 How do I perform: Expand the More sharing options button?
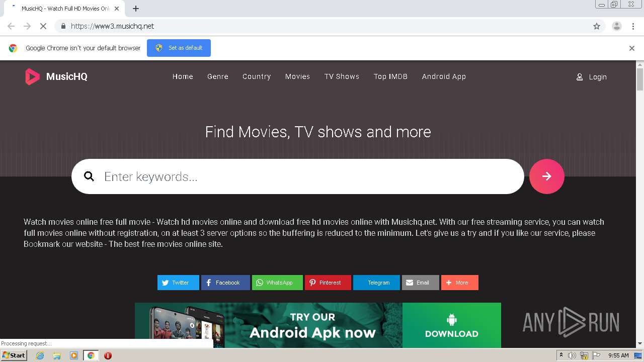pos(460,283)
